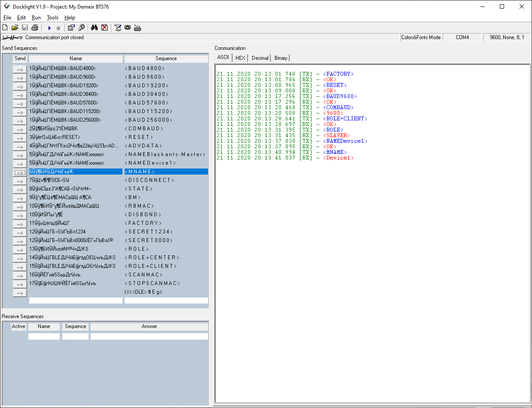Select the <BAUD256000> sequence cell

coord(166,120)
